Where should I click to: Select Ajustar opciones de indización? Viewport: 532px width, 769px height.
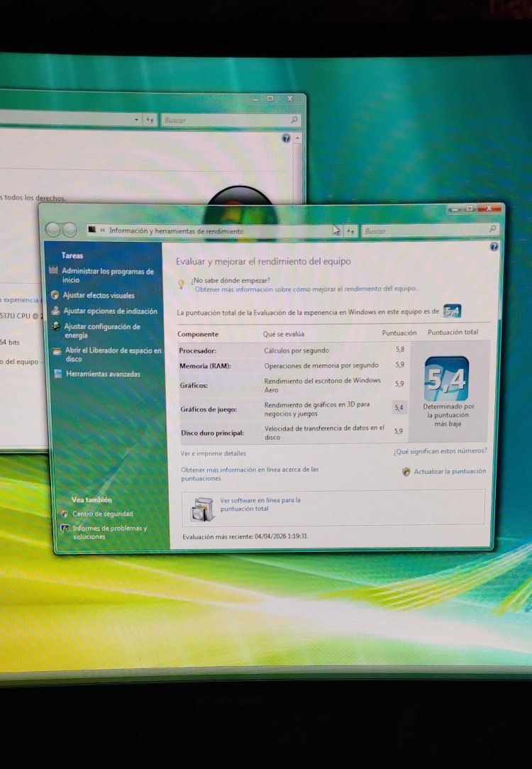109,311
